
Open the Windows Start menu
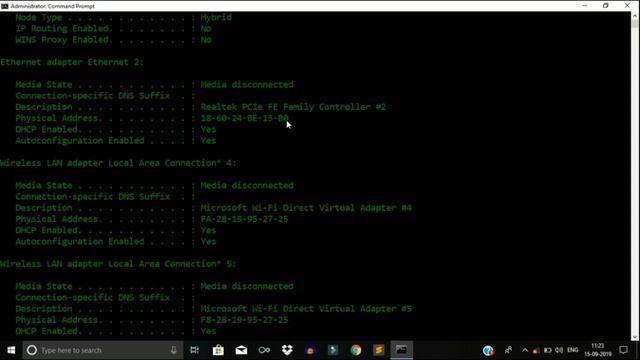pos(11,350)
